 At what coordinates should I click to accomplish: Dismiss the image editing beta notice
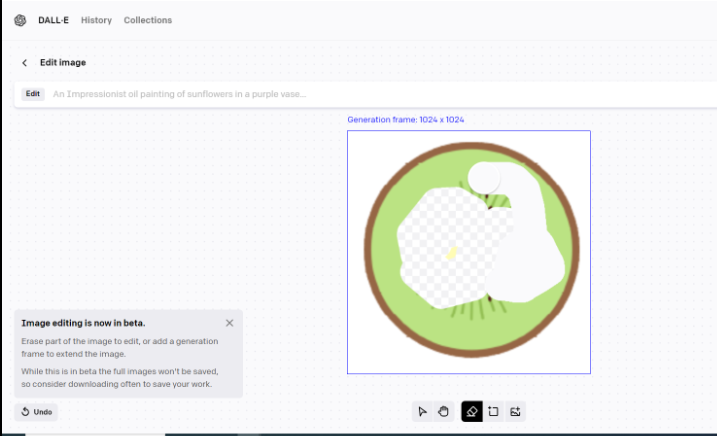pyautogui.click(x=230, y=323)
